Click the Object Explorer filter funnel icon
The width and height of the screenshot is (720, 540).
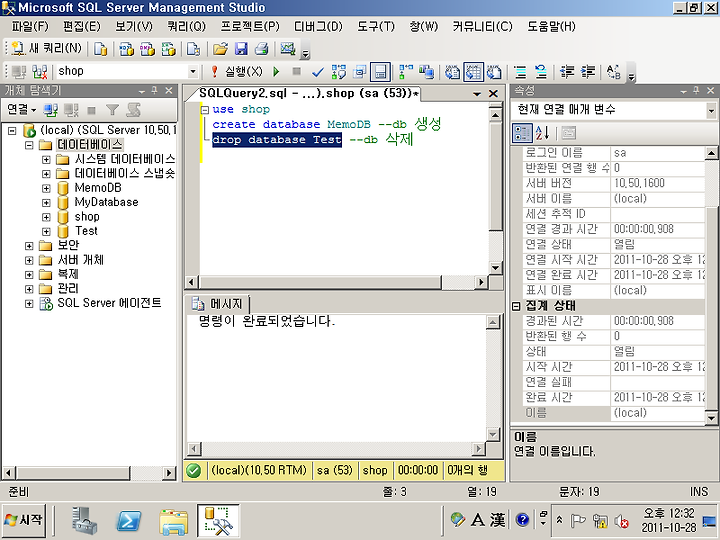[x=112, y=110]
